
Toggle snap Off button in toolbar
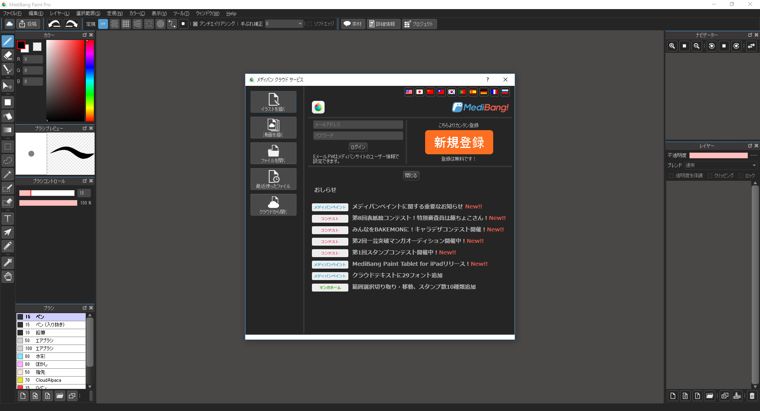(103, 24)
